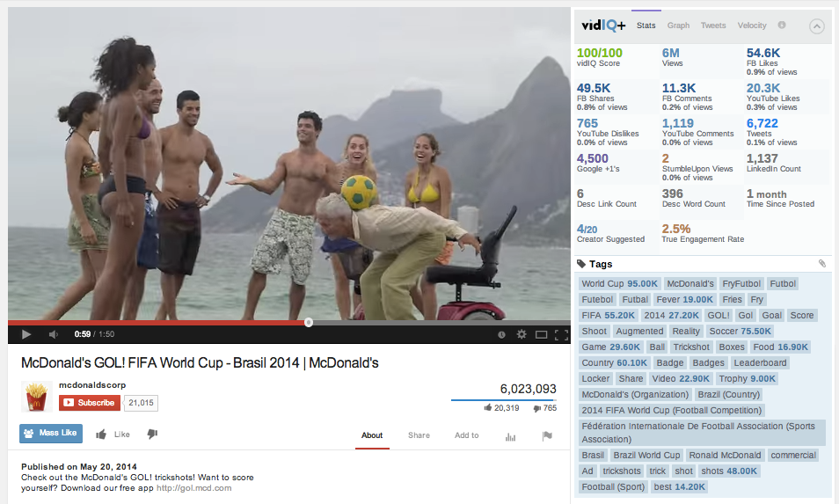The height and width of the screenshot is (504, 839).
Task: Click the Ronald McDonald tag
Action: [x=725, y=455]
